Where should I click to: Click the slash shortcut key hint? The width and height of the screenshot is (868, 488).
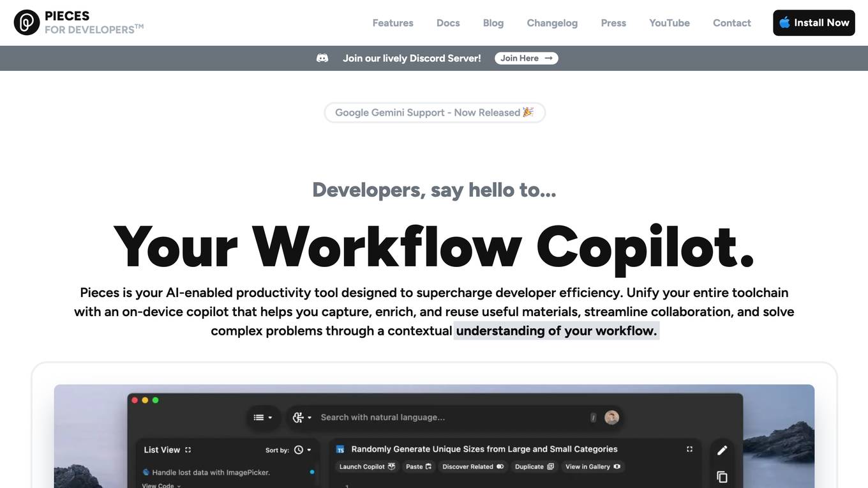point(593,418)
